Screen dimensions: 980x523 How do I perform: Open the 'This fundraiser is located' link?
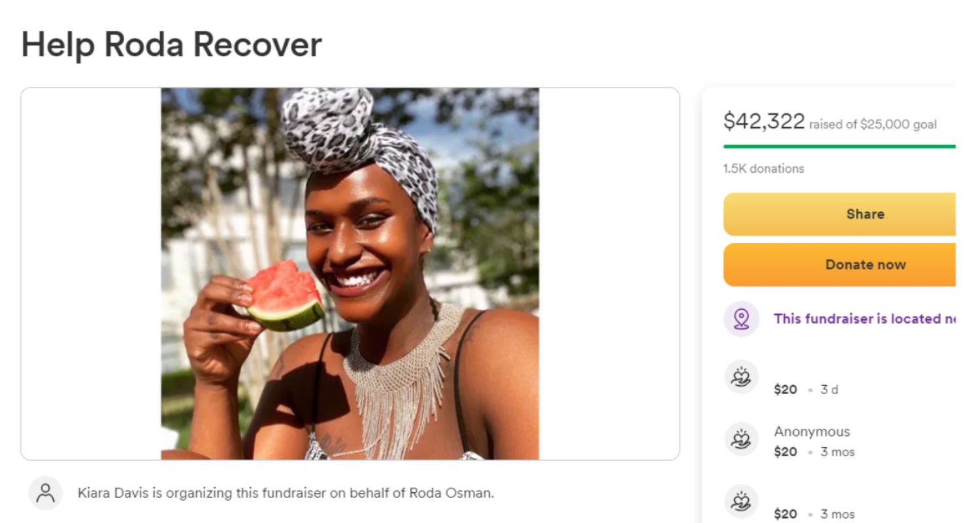click(862, 320)
